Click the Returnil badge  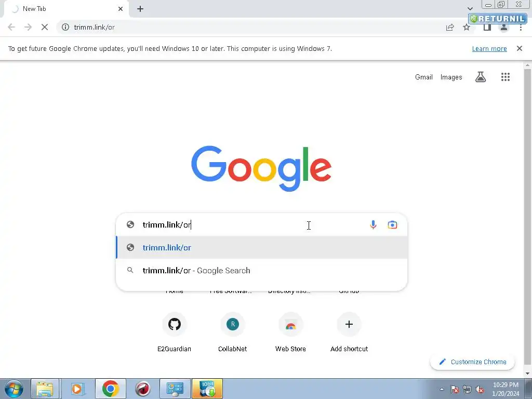[497, 18]
